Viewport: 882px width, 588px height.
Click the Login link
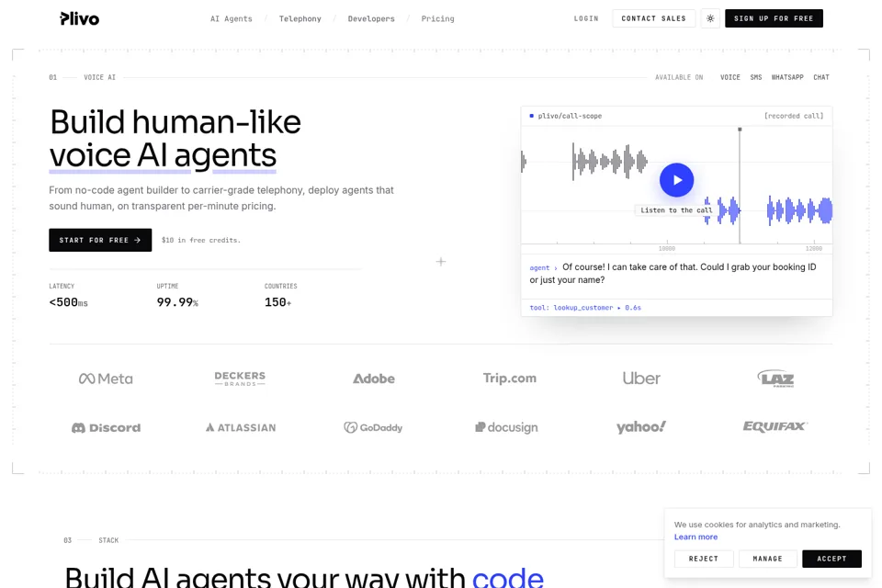click(x=586, y=18)
